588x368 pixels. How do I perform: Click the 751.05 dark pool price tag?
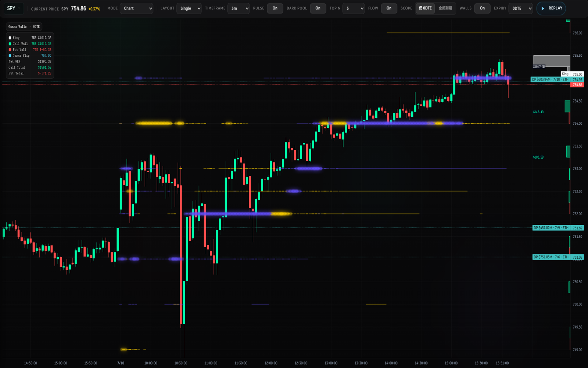coord(577,257)
